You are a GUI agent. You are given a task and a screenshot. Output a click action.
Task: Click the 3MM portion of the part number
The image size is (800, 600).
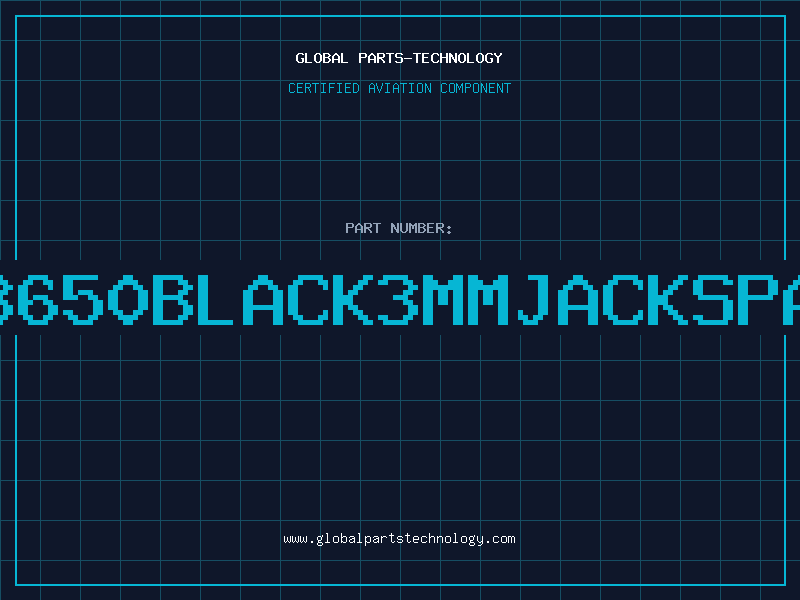pos(443,299)
